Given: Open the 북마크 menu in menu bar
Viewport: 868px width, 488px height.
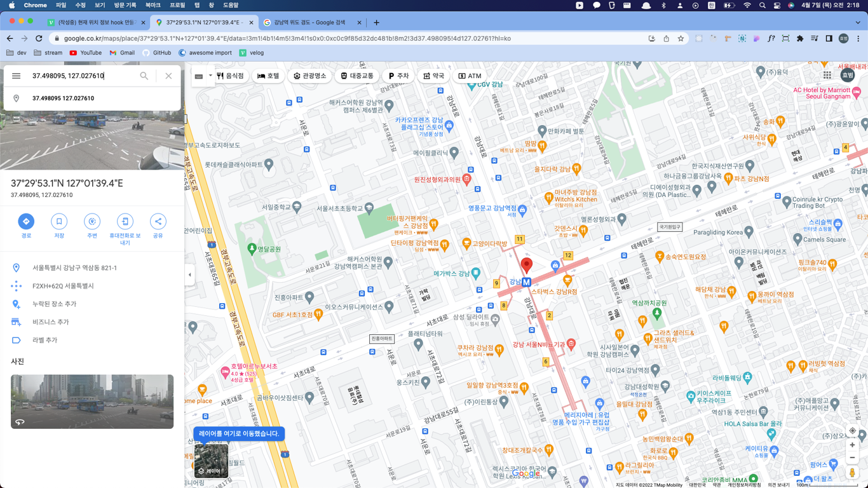Looking at the screenshot, I should click(x=153, y=5).
